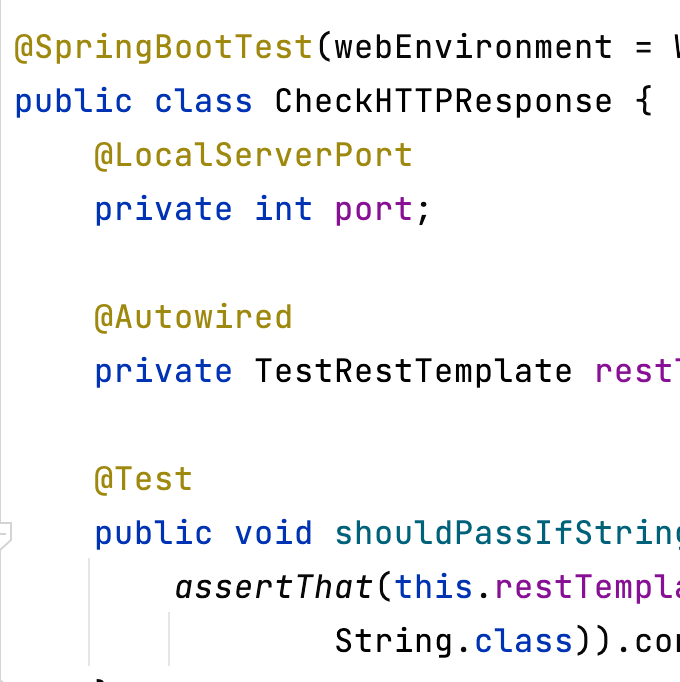The height and width of the screenshot is (682, 680).
Task: Click the assertThat method call
Action: click(273, 587)
